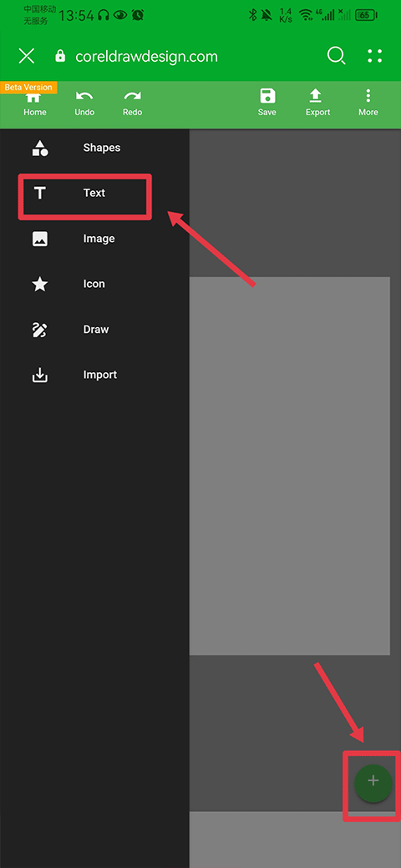Tap the padlock site security icon
This screenshot has width=401, height=868.
coord(60,57)
